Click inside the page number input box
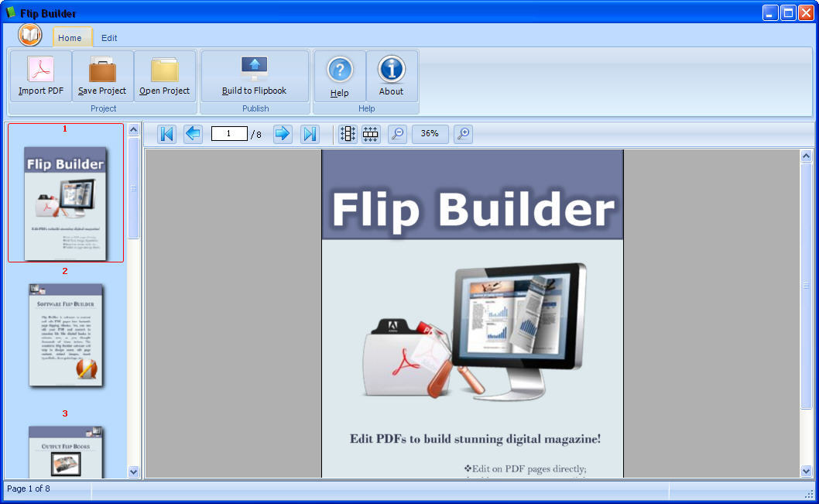Viewport: 819px width, 504px height. [228, 133]
